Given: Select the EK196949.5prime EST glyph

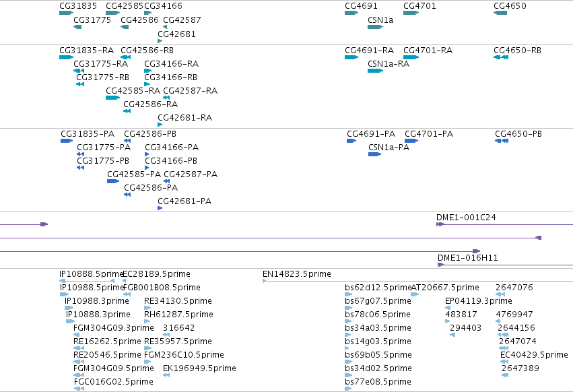Looking at the screenshot, I should (x=166, y=375).
